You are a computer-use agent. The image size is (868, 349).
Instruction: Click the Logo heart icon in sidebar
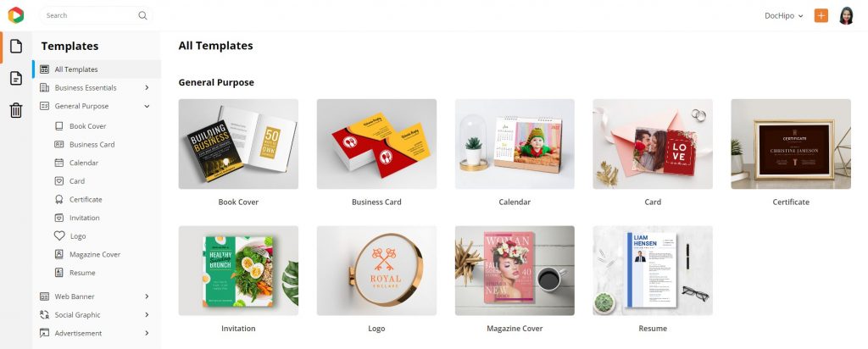click(59, 235)
